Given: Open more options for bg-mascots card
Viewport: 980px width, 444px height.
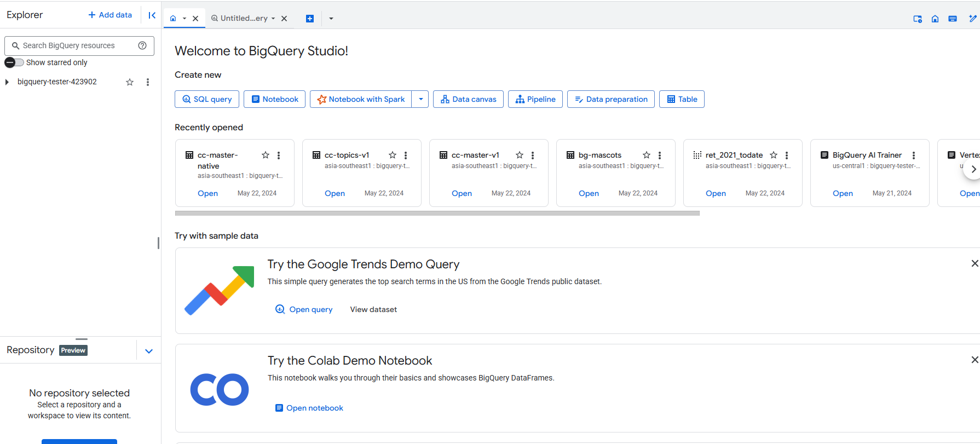Looking at the screenshot, I should [x=660, y=155].
